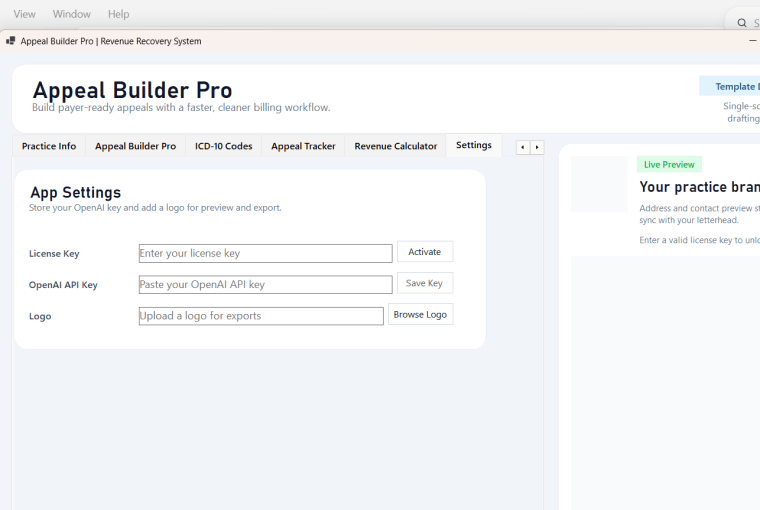The height and width of the screenshot is (510, 760).
Task: Click the search magnifier icon
Action: (x=742, y=23)
